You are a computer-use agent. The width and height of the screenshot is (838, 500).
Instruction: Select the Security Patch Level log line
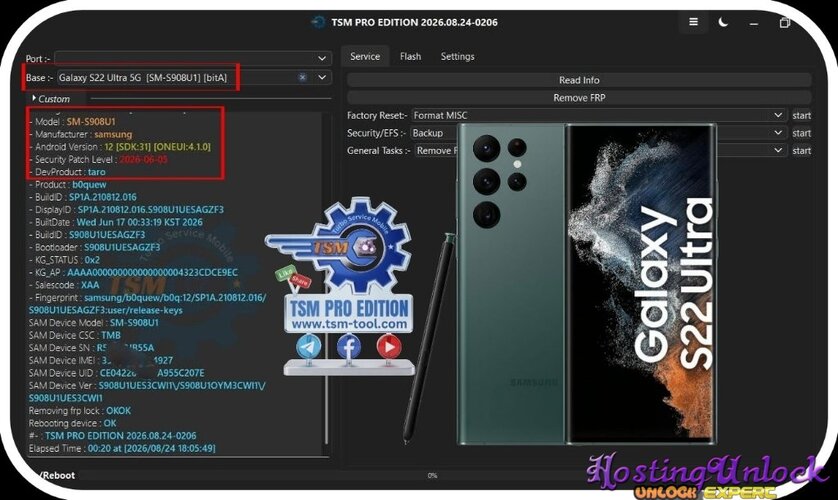coord(98,159)
